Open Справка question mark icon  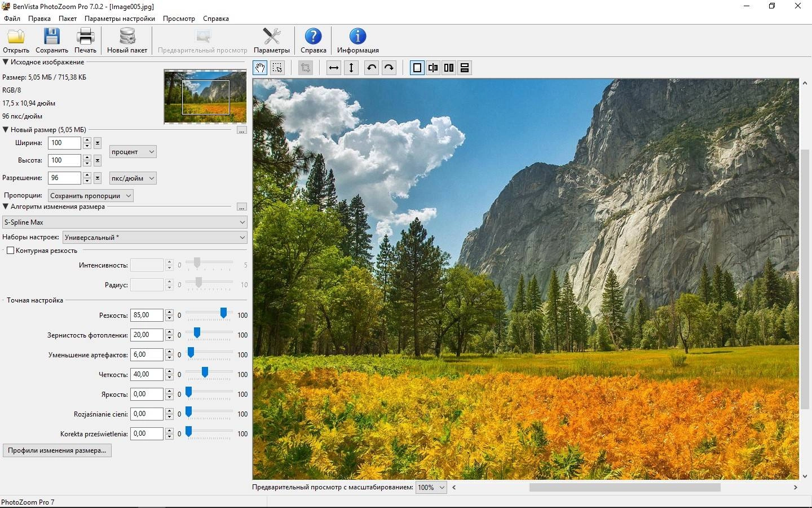tap(313, 41)
